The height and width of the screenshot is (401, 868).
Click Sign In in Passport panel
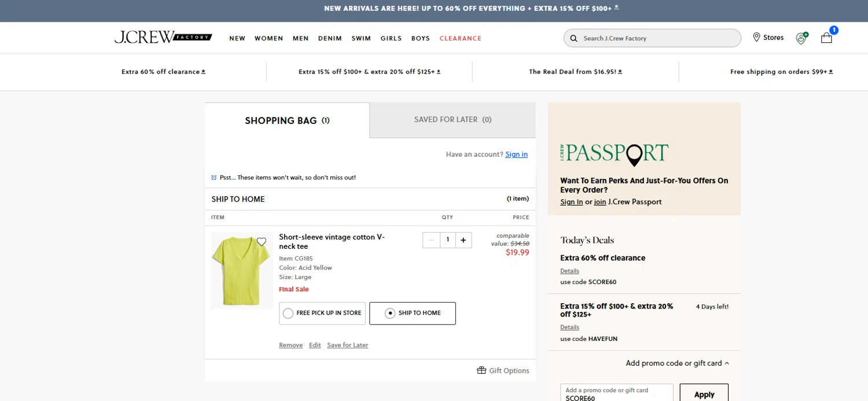tap(571, 202)
